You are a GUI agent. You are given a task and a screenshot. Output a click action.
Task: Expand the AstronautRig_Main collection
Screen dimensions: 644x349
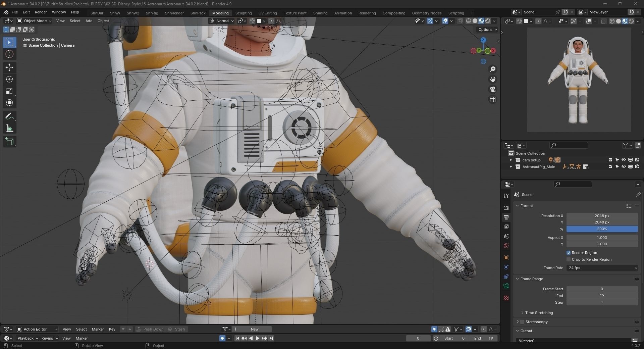[511, 167]
